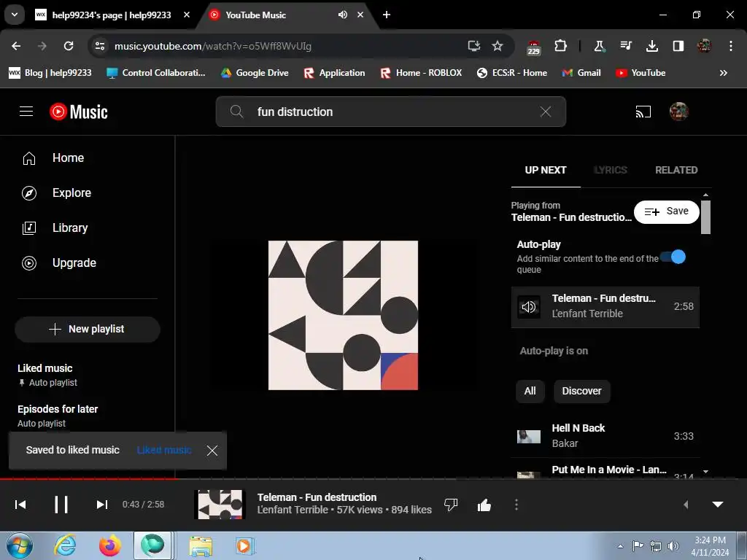Viewport: 747px width, 560px height.
Task: Toggle the Auto-play switch
Action: pos(673,257)
